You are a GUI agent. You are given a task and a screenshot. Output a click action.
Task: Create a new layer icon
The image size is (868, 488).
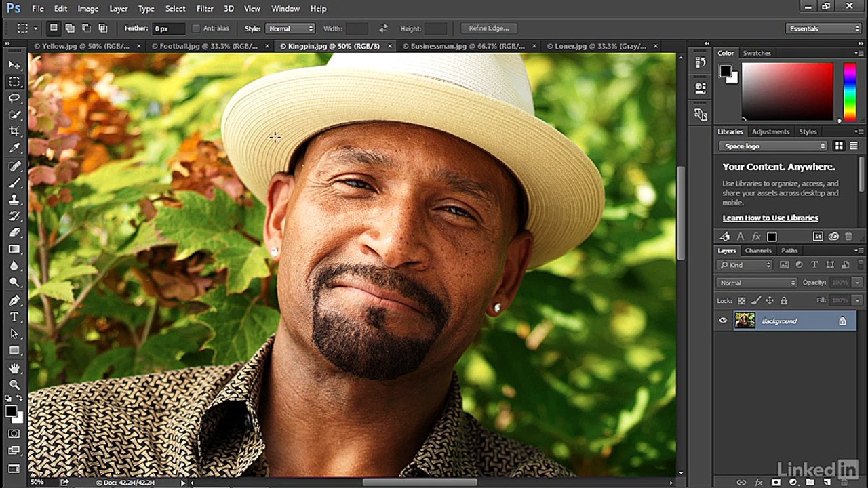tap(827, 482)
